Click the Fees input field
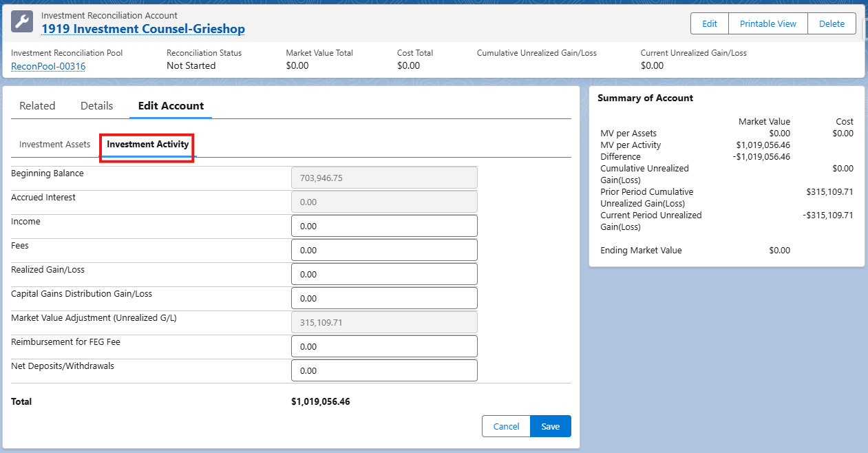 click(384, 250)
